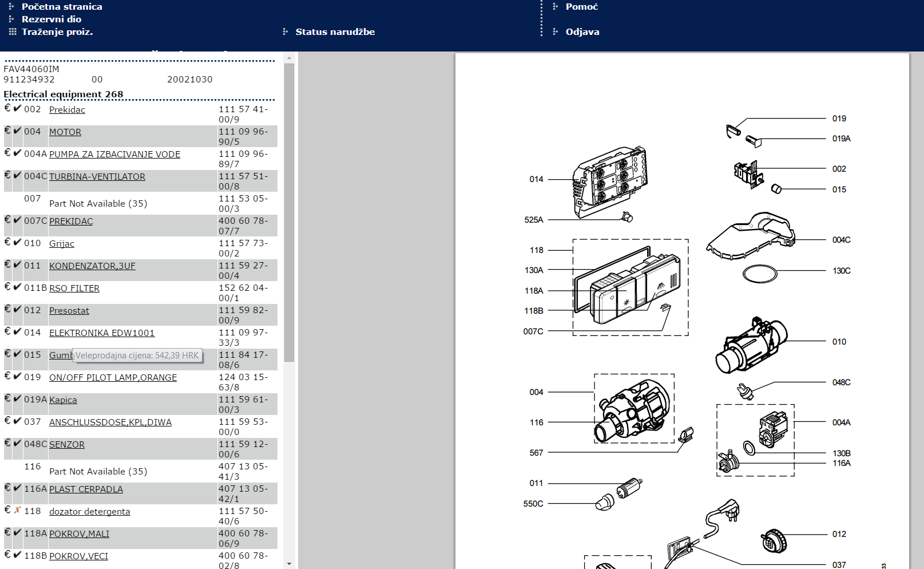Click the parts list scrollbar up arrow
The width and height of the screenshot is (924, 569).
(289, 58)
